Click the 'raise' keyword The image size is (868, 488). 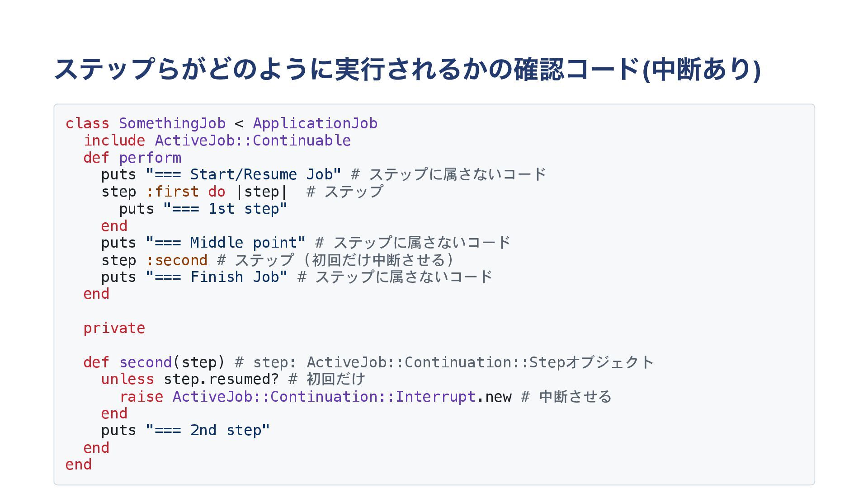(x=141, y=397)
